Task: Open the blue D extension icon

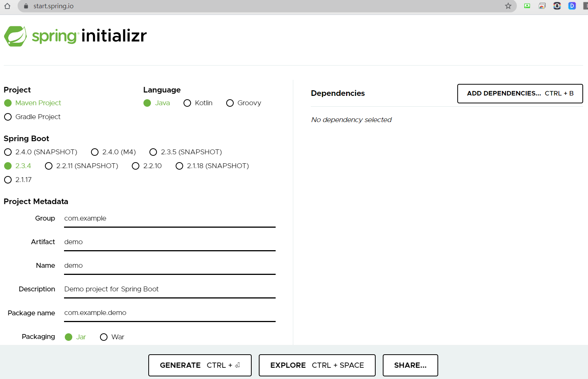Action: tap(572, 6)
